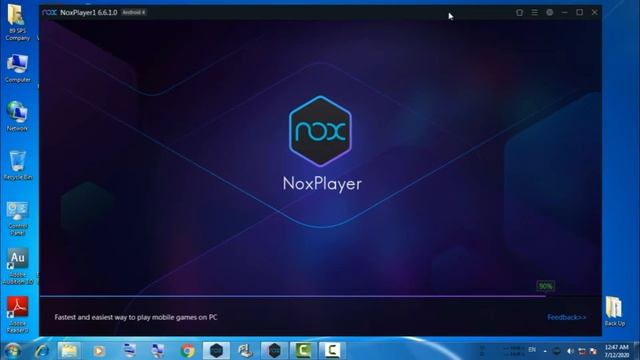Select the Adobe Reader desktop shortcut
The image size is (640, 360).
point(18,315)
